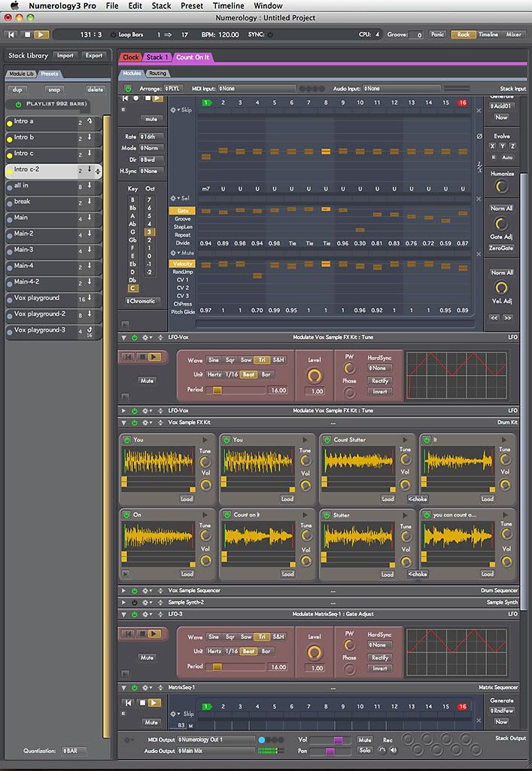
Task: Toggle power icon on the Count Stutter pad
Action: point(327,440)
